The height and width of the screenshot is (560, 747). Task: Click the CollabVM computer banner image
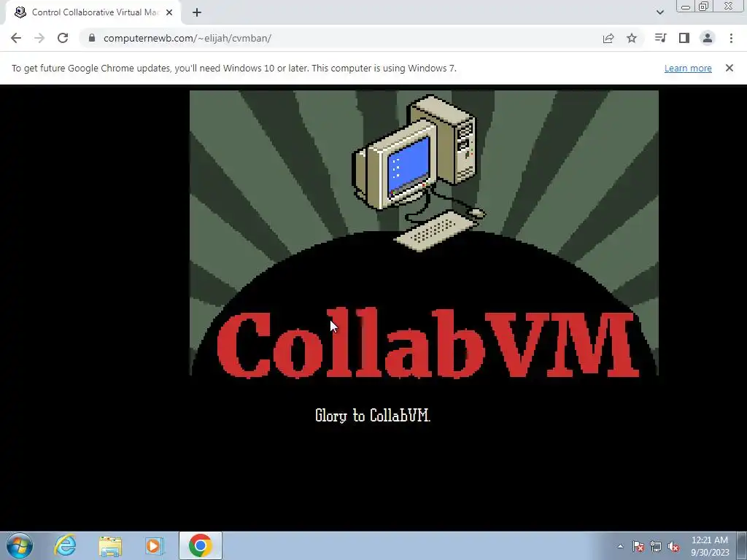424,233
